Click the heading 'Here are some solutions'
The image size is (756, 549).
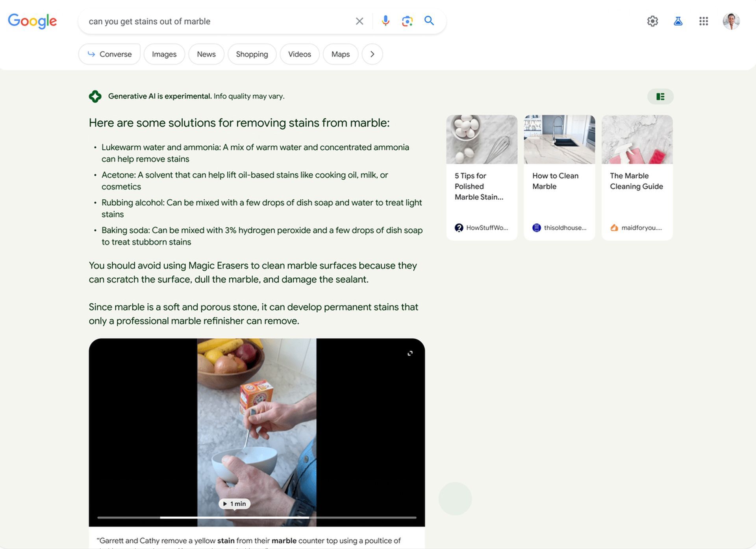click(239, 123)
